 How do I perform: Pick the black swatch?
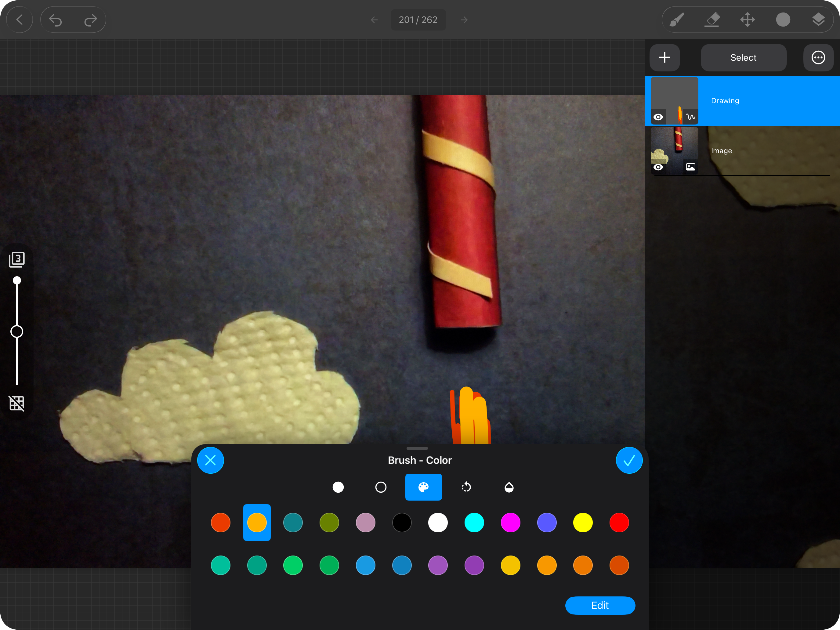coord(402,523)
